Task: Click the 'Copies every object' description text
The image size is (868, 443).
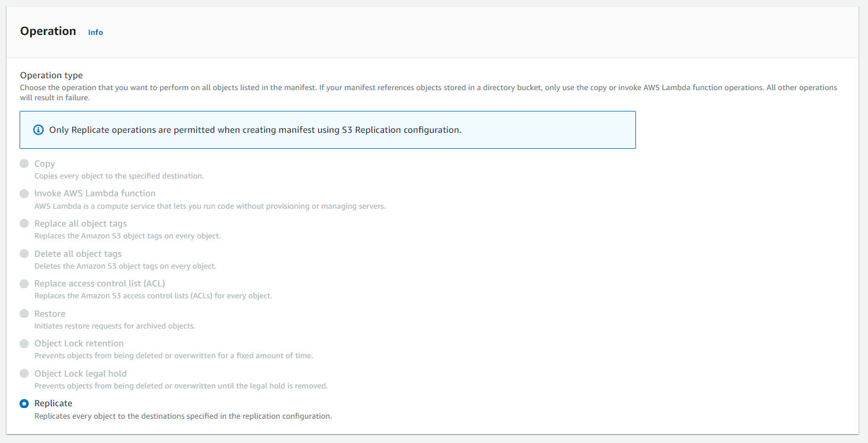Action: coord(119,176)
